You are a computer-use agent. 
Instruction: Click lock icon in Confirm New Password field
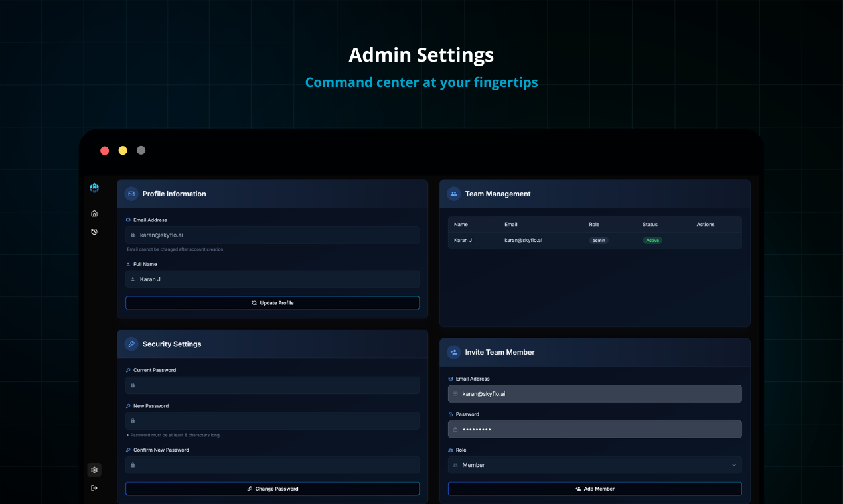pyautogui.click(x=133, y=465)
